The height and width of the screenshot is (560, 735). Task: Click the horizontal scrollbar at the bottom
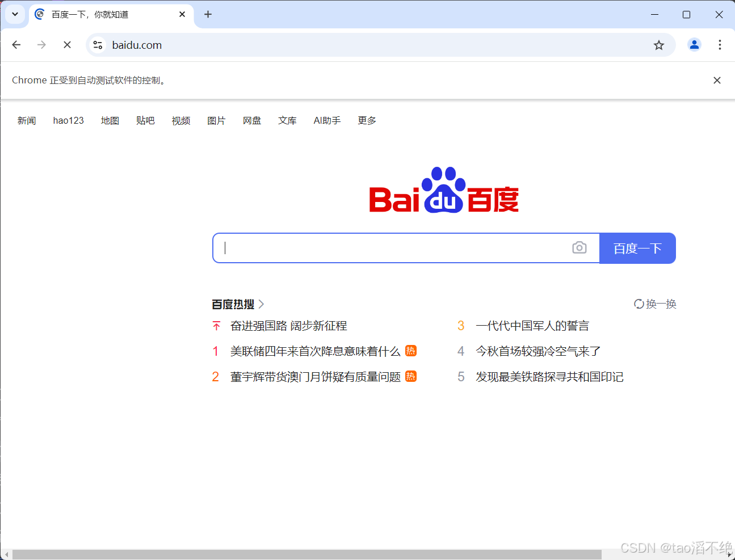click(x=306, y=555)
